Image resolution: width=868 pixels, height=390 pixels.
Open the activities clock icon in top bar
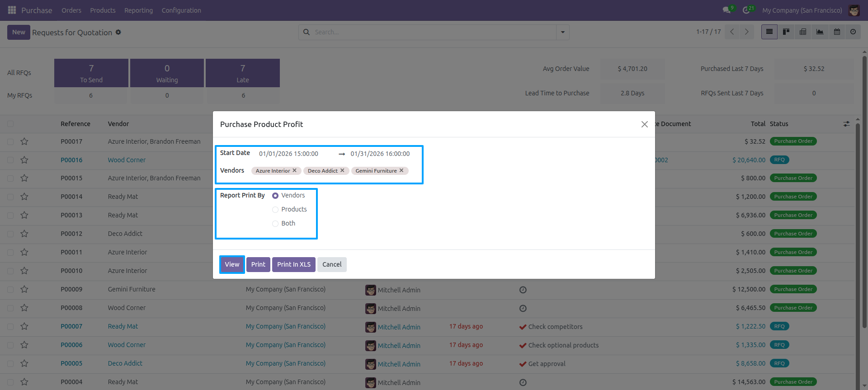[x=746, y=10]
